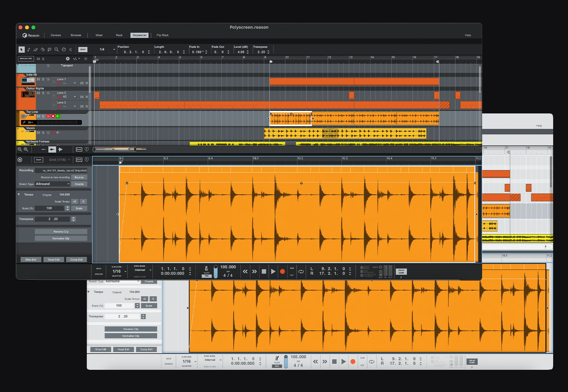Enable record on the Vocals track
This screenshot has height=392, width=568.
[53, 132]
